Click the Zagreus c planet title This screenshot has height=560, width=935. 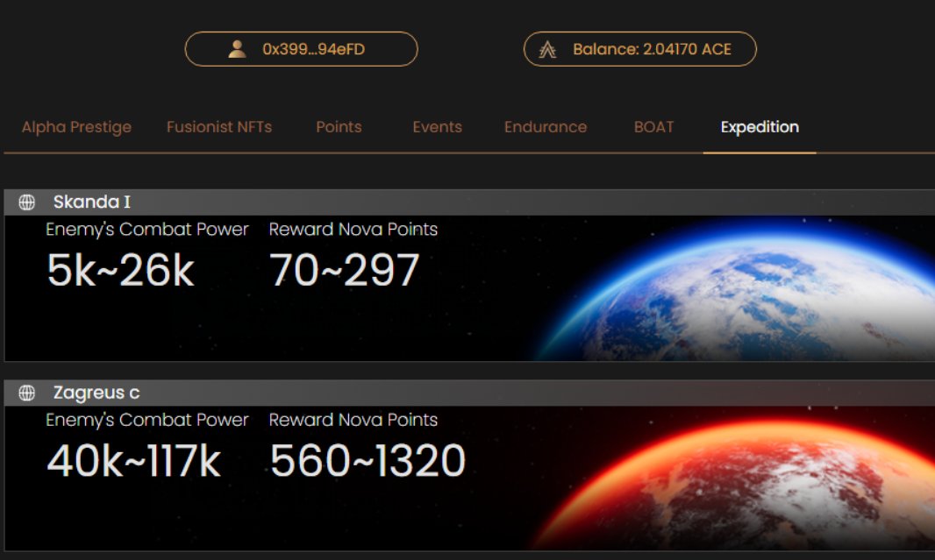(96, 393)
